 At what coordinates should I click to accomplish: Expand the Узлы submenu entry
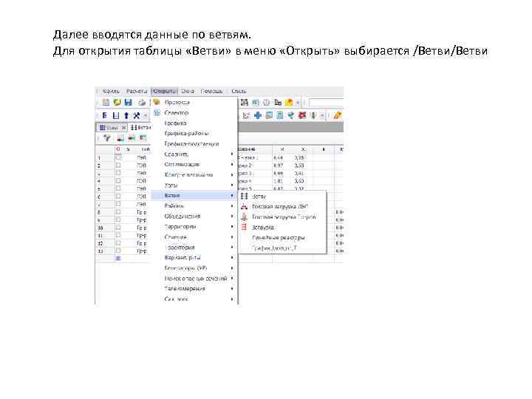(x=194, y=185)
